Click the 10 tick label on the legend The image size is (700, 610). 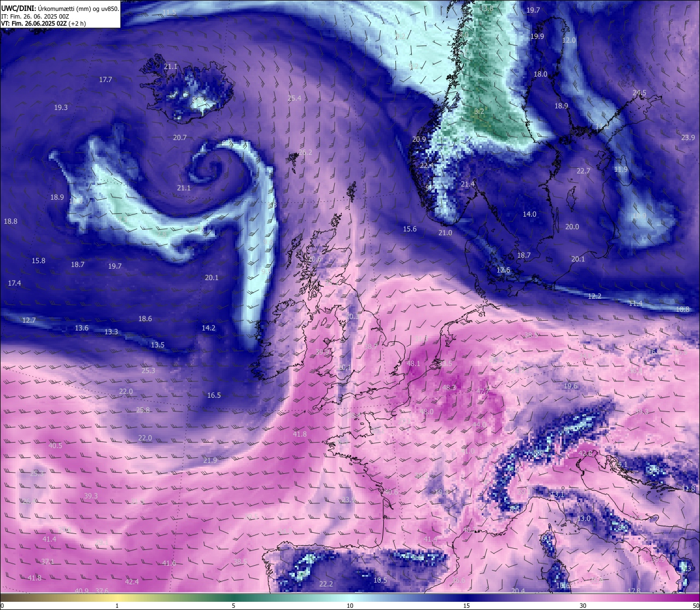click(x=350, y=606)
